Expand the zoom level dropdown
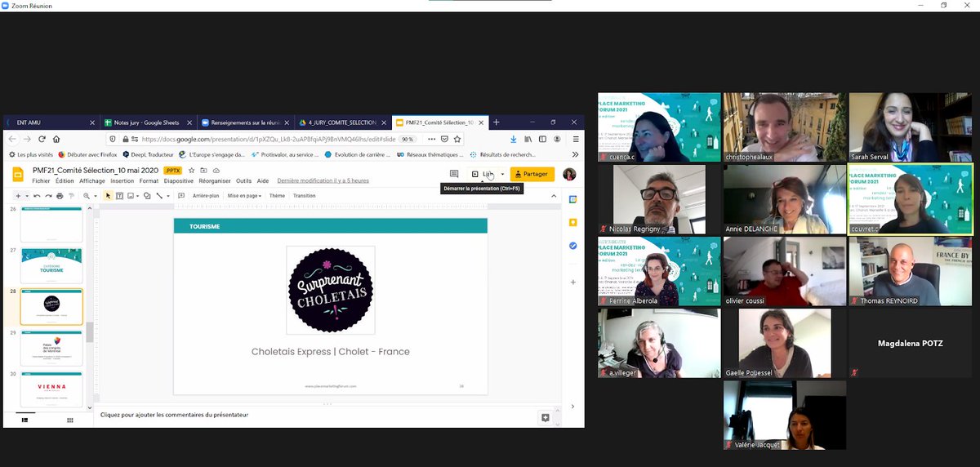The image size is (980, 467). point(95,196)
